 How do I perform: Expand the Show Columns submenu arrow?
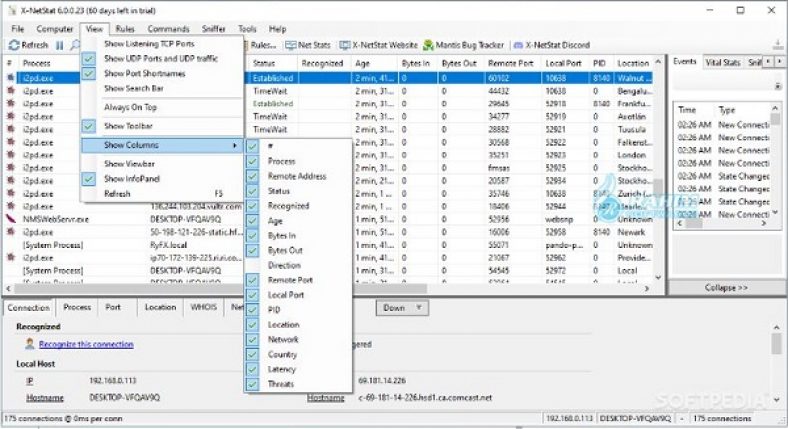(x=235, y=145)
